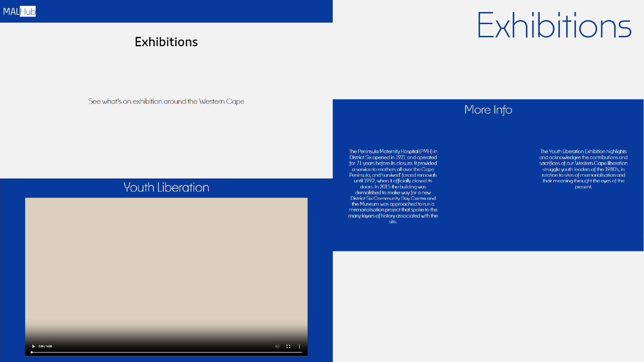Select the Exhibitions page heading
The height and width of the screenshot is (362, 644).
tap(166, 42)
